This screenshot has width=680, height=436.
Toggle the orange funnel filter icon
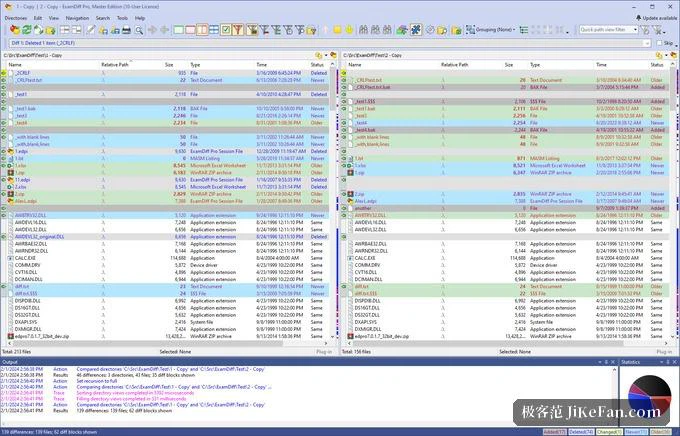pyautogui.click(x=237, y=30)
